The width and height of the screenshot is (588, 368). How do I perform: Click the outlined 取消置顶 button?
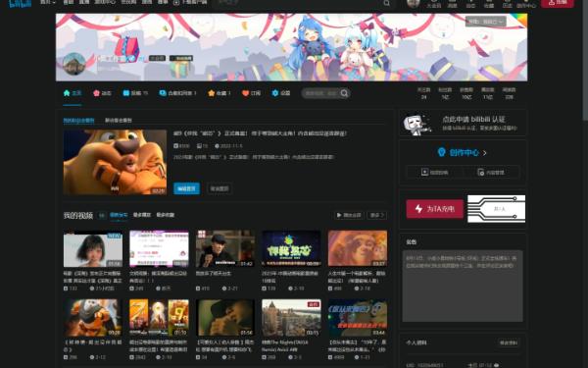coord(220,188)
